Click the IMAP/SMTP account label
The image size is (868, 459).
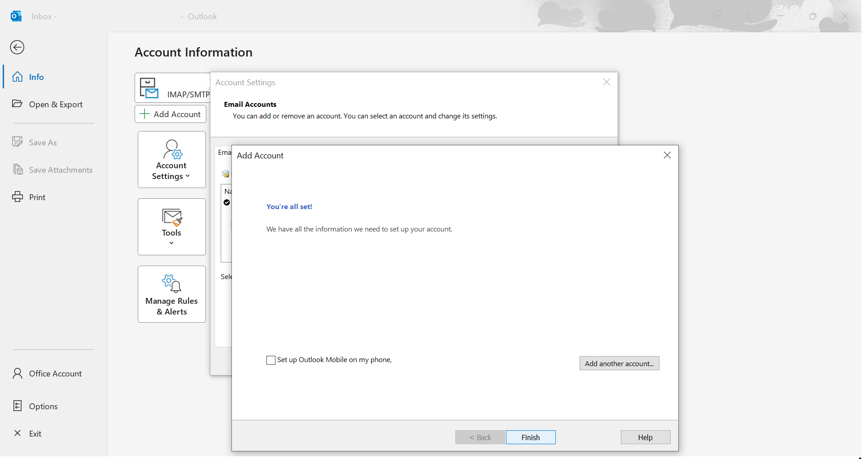tap(188, 94)
